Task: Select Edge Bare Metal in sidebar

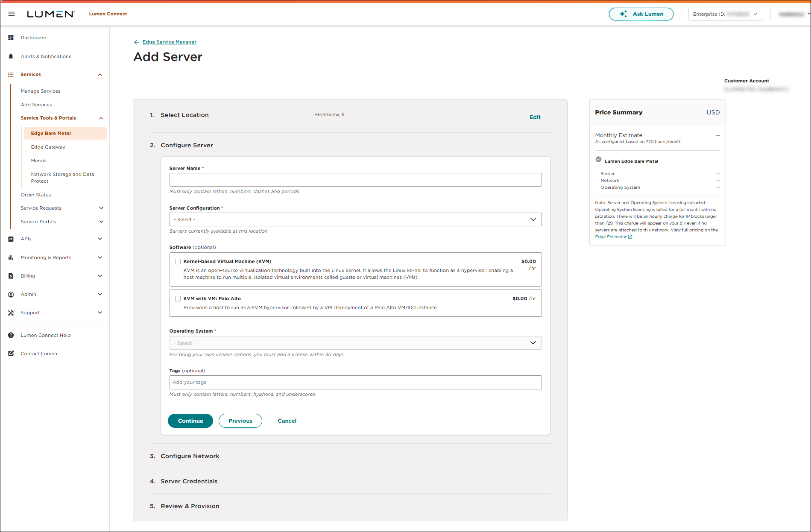Action: 65,133
